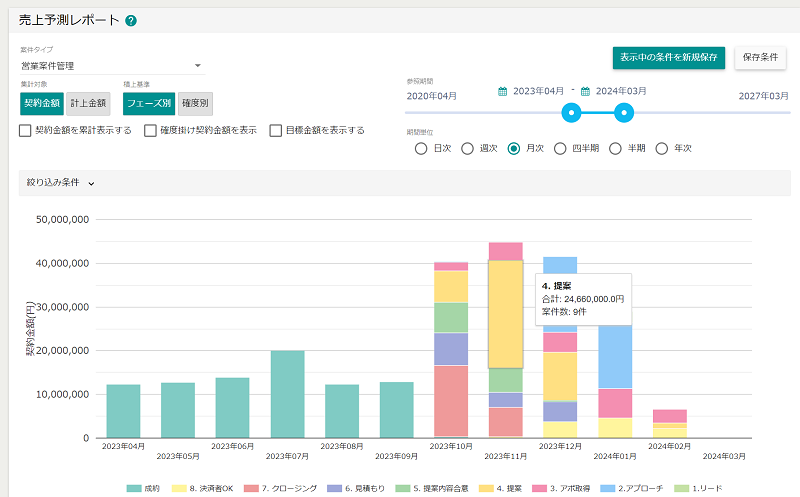Image resolution: width=800 pixels, height=497 pixels.
Task: Check 確度掛け契約金額を表示 option
Action: click(x=151, y=130)
